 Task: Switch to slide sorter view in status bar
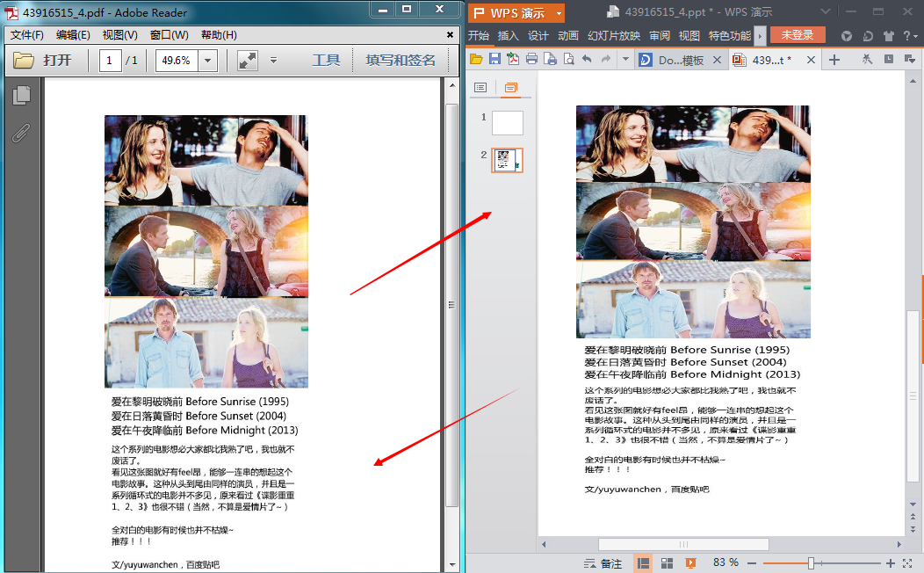(667, 563)
